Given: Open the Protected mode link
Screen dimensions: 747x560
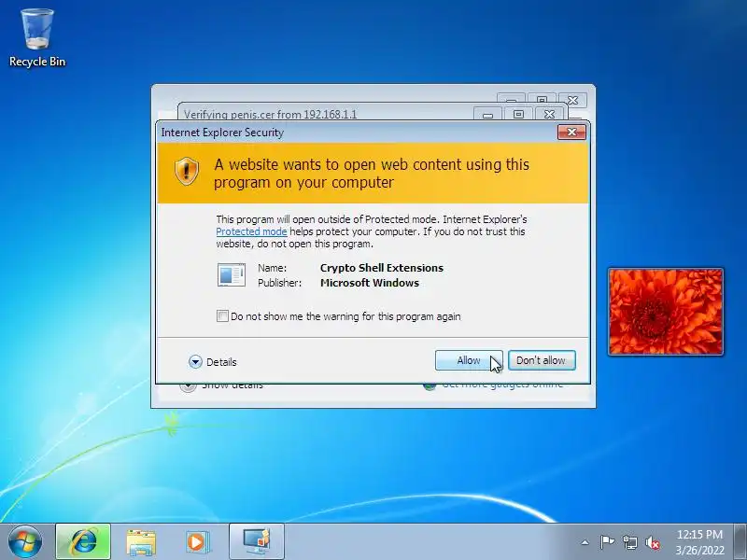Looking at the screenshot, I should [x=251, y=231].
